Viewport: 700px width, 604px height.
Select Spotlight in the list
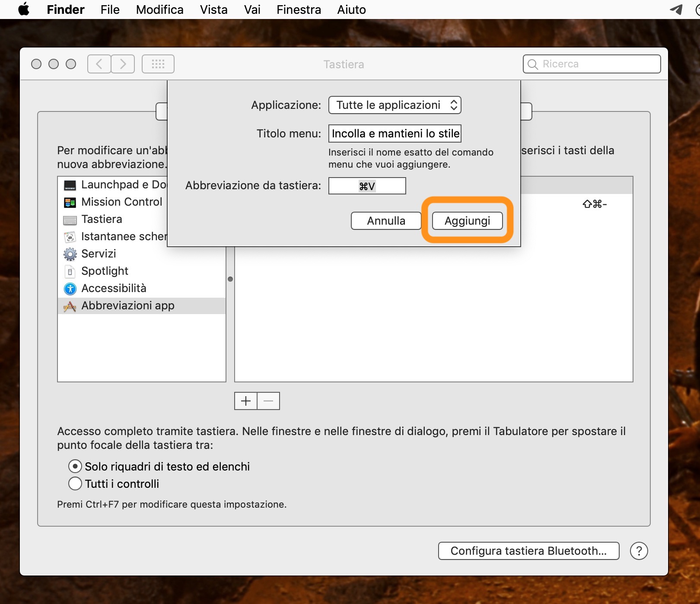pyautogui.click(x=142, y=271)
